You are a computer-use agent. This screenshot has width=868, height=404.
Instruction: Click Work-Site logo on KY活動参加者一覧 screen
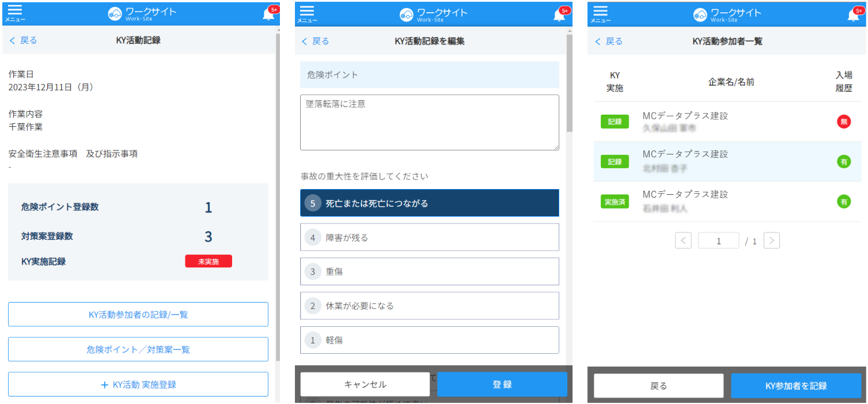pos(726,14)
